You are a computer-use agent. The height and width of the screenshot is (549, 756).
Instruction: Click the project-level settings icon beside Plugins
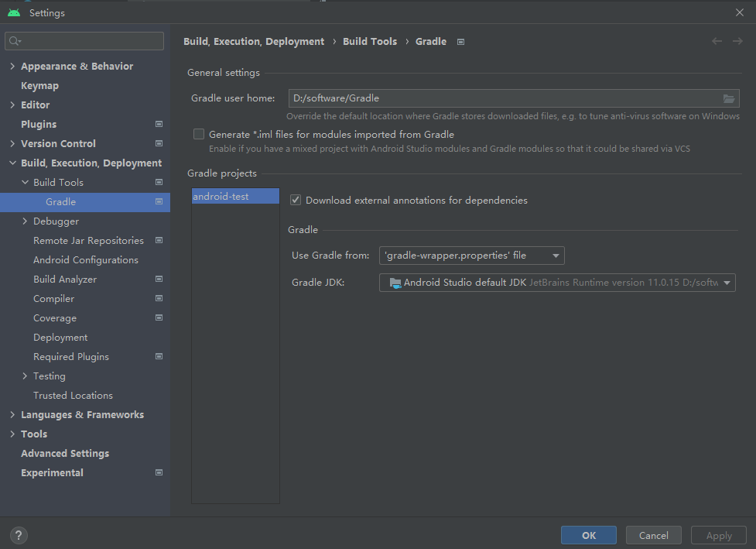[159, 124]
